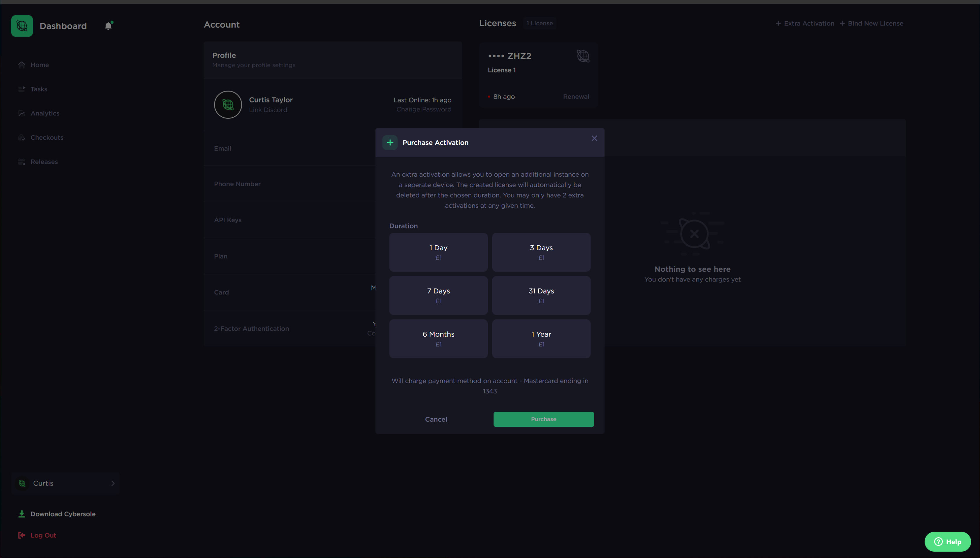Click the plus icon beside Bind New License

point(842,23)
